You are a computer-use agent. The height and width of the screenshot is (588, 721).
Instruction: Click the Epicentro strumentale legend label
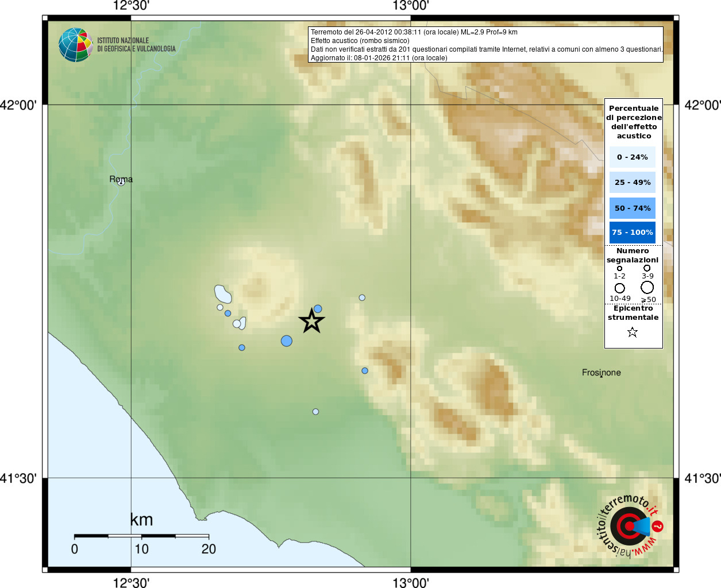click(x=633, y=313)
